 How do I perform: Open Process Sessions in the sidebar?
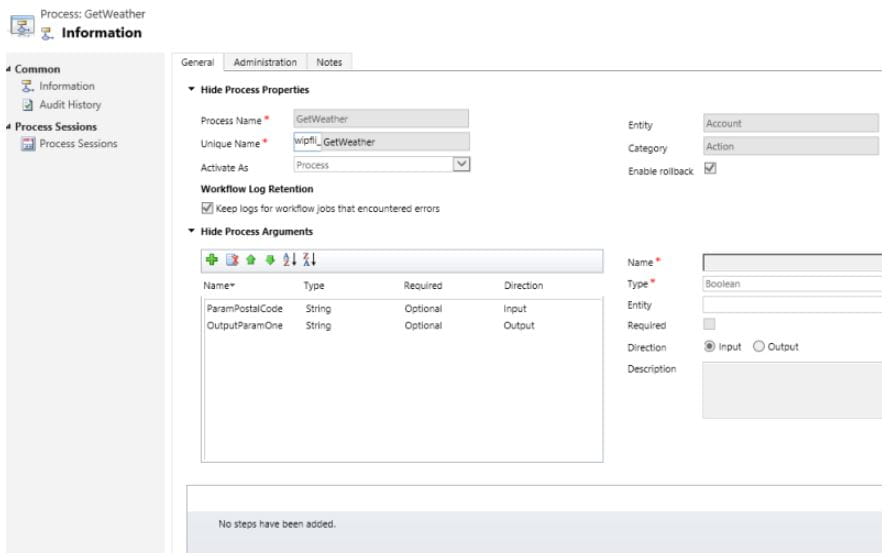[77, 143]
